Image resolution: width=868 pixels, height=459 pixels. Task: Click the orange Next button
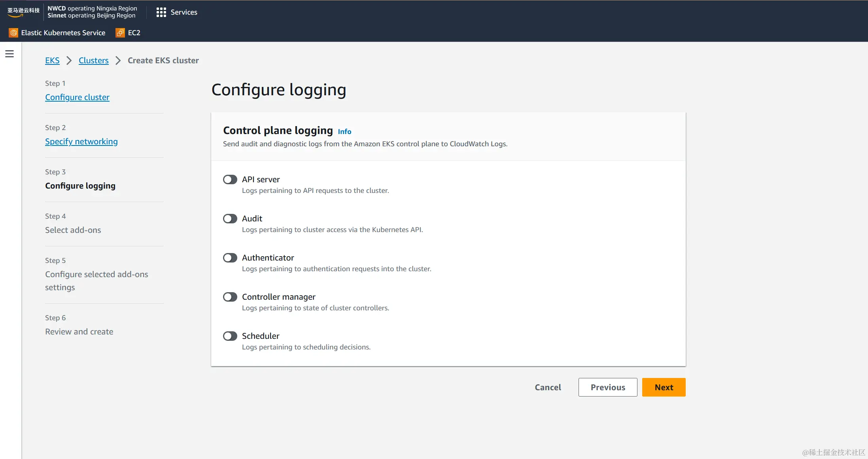click(x=664, y=387)
